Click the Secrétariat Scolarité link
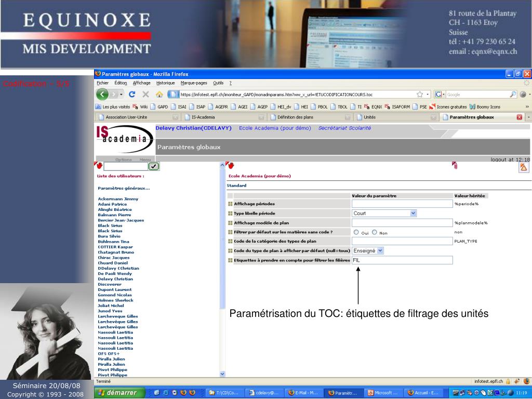The width and height of the screenshot is (532, 399). click(x=344, y=128)
